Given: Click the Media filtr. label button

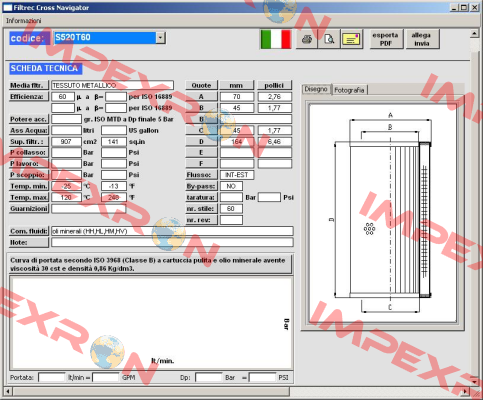Looking at the screenshot, I should [29, 85].
